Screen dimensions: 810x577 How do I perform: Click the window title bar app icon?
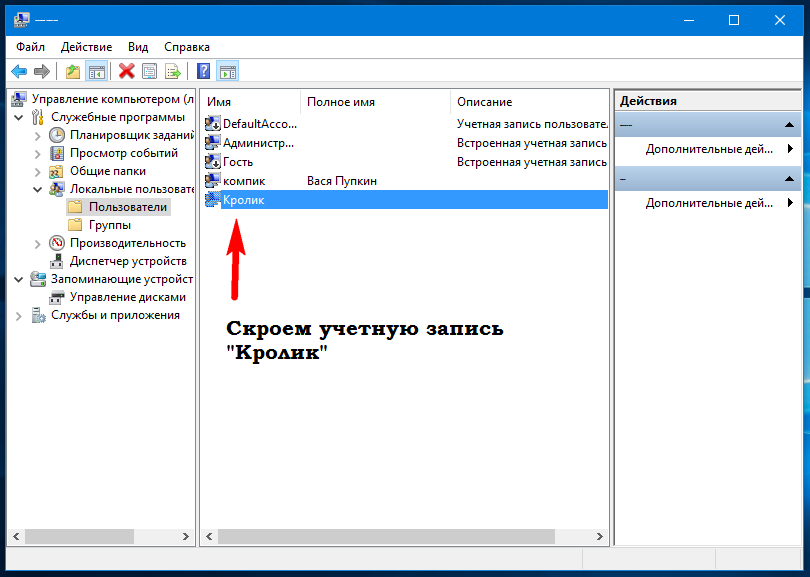(x=22, y=20)
